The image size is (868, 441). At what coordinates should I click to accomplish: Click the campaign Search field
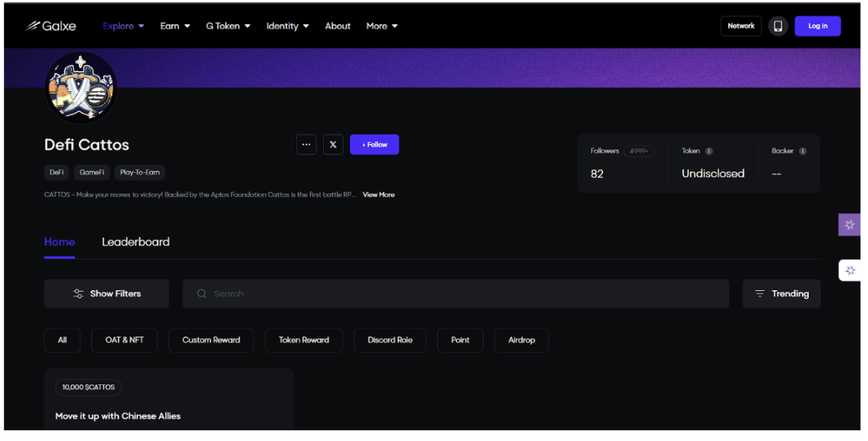tap(455, 294)
